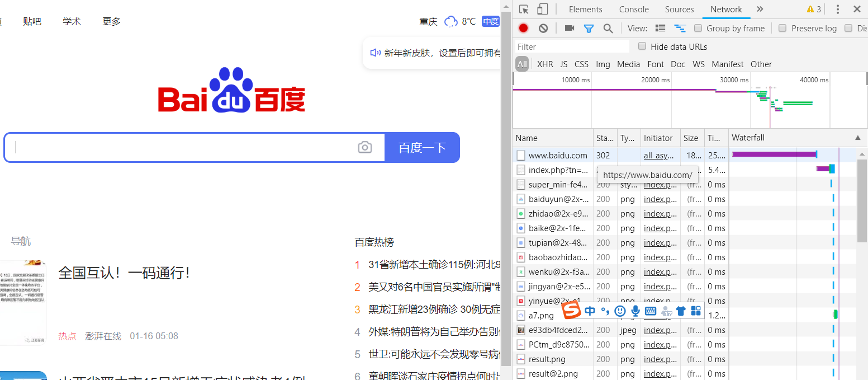
Task: Select the www.baidu.com request row
Action: pyautogui.click(x=685, y=155)
